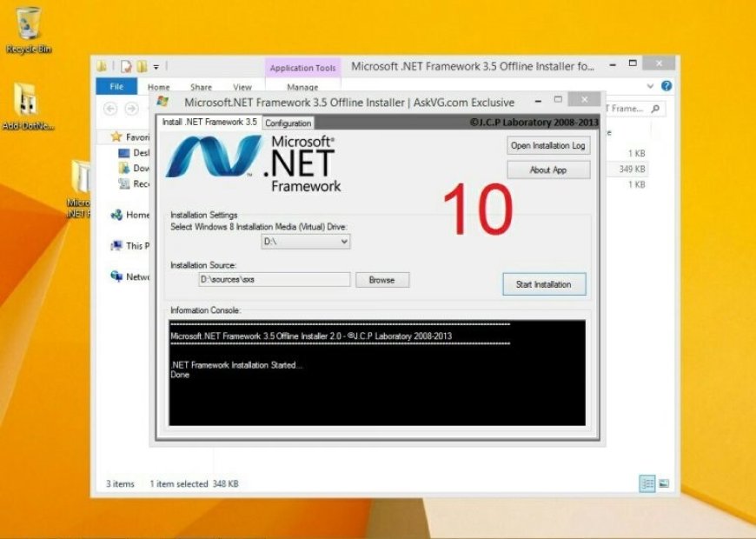The width and height of the screenshot is (756, 539).
Task: Click the 349 KB size cell in Explorer
Action: [632, 169]
